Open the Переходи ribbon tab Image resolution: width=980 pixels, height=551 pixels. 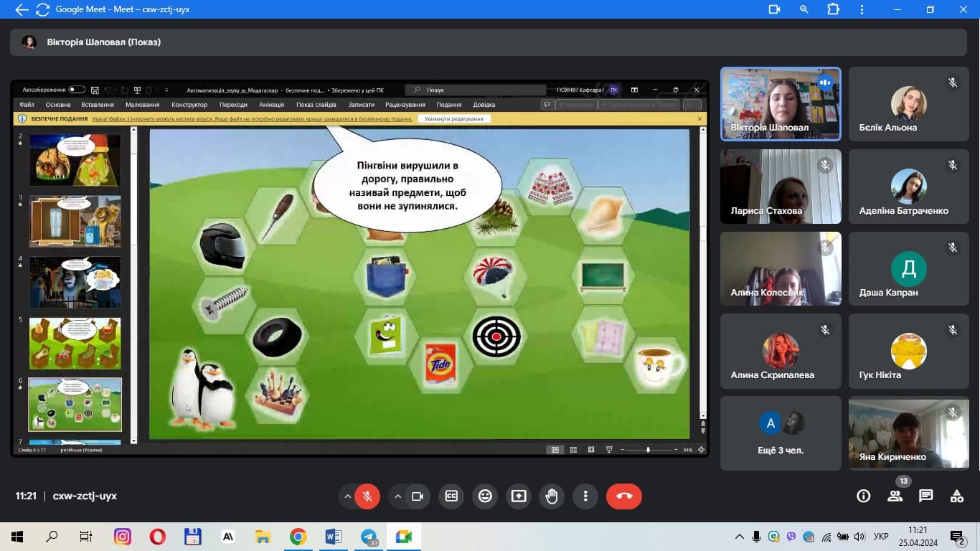point(233,105)
